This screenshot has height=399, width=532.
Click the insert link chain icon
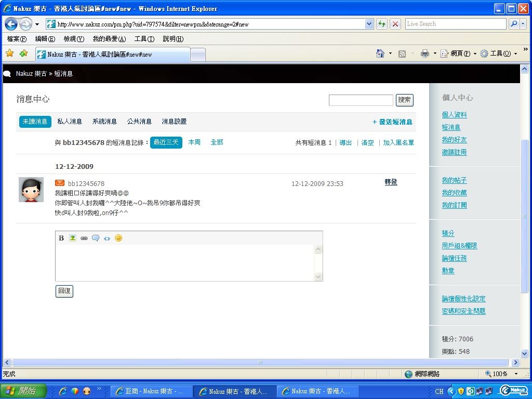(x=84, y=238)
